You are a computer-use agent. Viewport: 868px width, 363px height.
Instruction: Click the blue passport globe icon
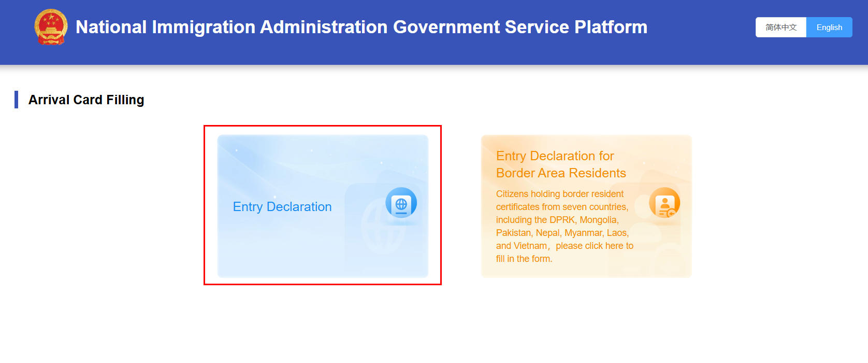point(401,203)
